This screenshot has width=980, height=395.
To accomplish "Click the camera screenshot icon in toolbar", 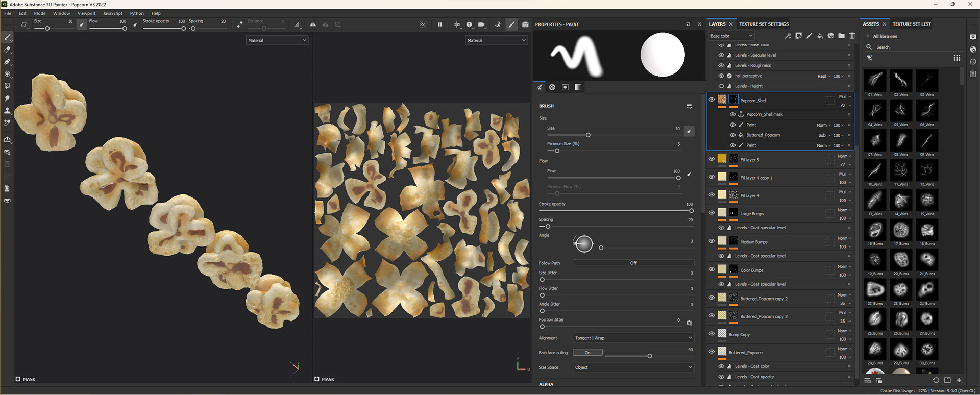I will click(525, 24).
